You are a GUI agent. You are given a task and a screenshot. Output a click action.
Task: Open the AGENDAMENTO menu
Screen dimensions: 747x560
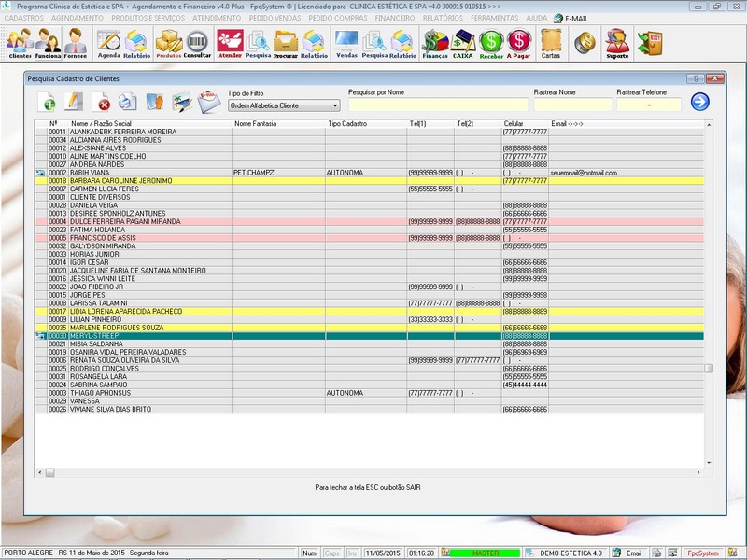tap(78, 18)
